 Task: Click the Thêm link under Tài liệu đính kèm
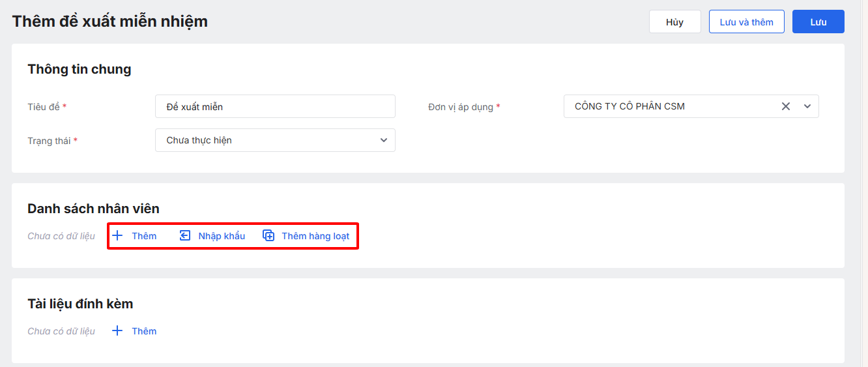144,331
